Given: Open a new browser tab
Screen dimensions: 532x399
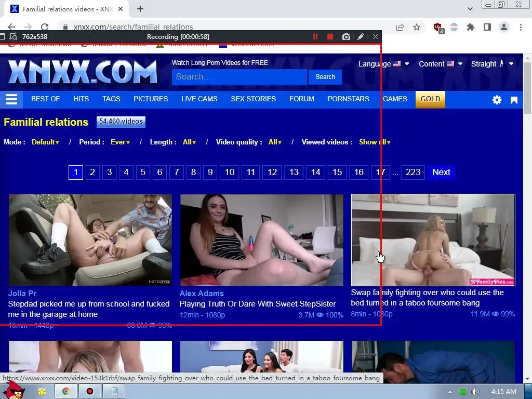Looking at the screenshot, I should tap(140, 9).
